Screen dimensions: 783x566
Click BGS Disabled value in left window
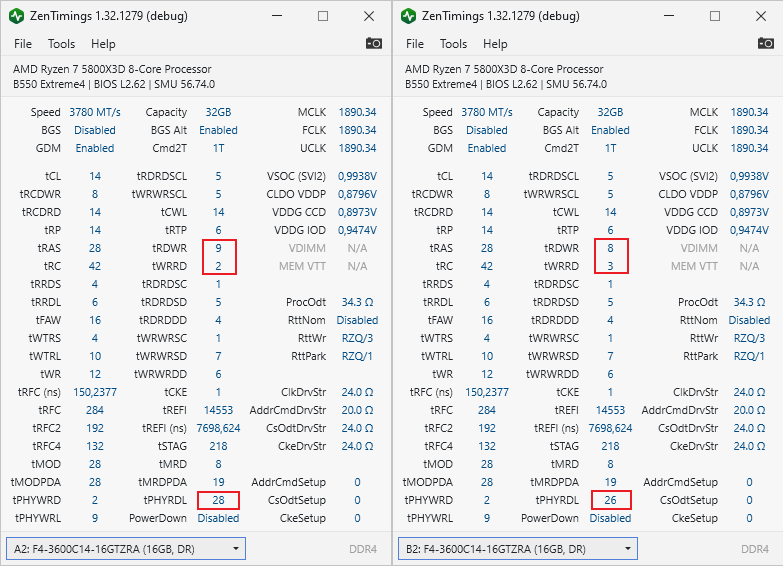(x=95, y=130)
